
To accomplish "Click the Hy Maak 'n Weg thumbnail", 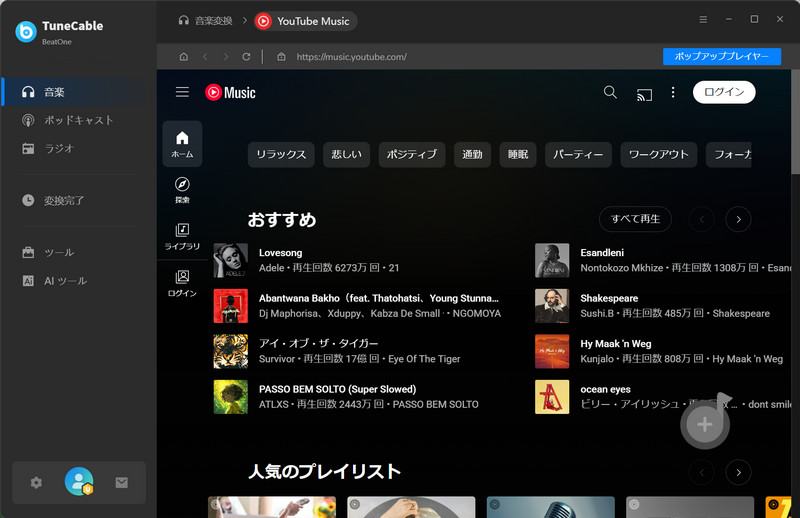I will pos(552,351).
